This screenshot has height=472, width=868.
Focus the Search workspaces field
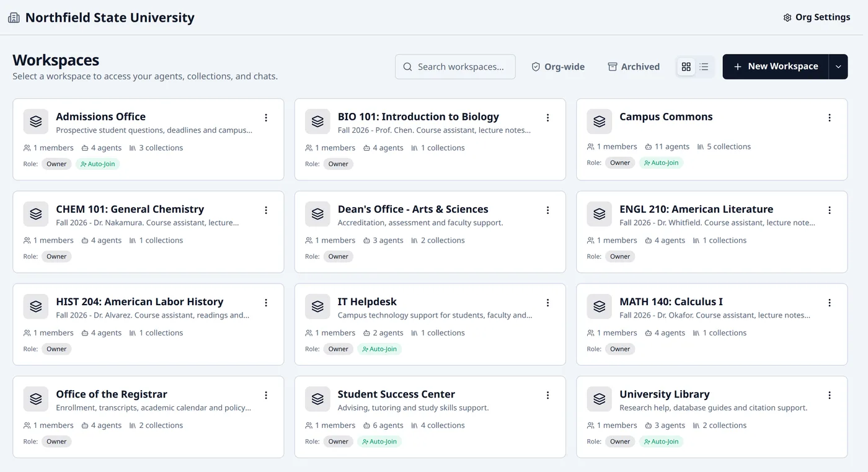tap(455, 66)
